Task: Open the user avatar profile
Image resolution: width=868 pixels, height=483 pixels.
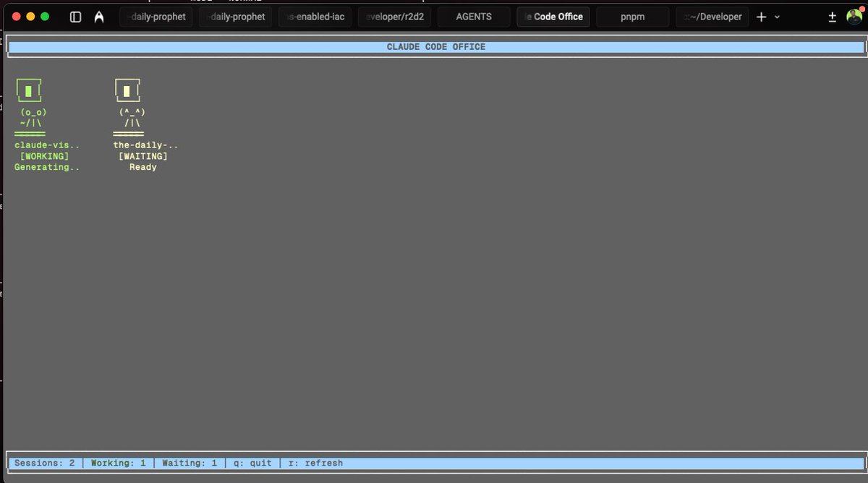Action: click(x=854, y=17)
